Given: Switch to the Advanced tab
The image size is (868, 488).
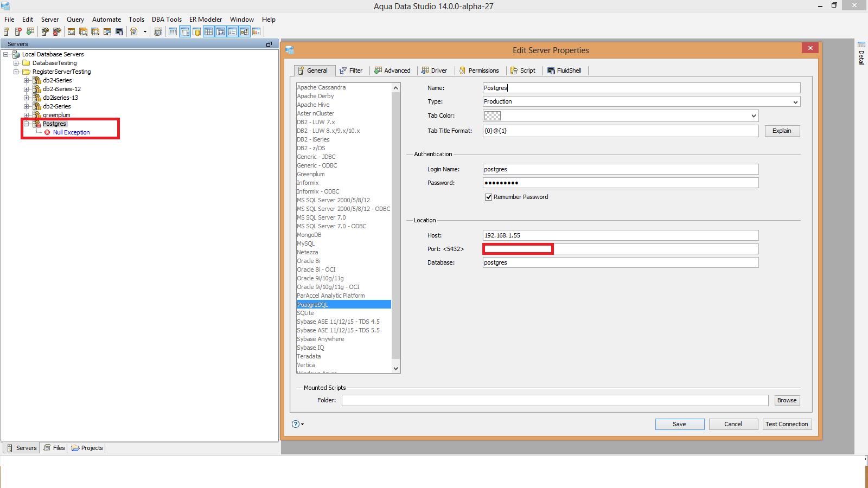Looking at the screenshot, I should pos(392,70).
